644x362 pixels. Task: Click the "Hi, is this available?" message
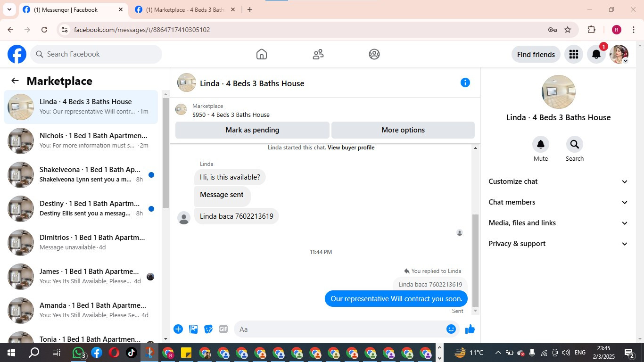pyautogui.click(x=230, y=177)
